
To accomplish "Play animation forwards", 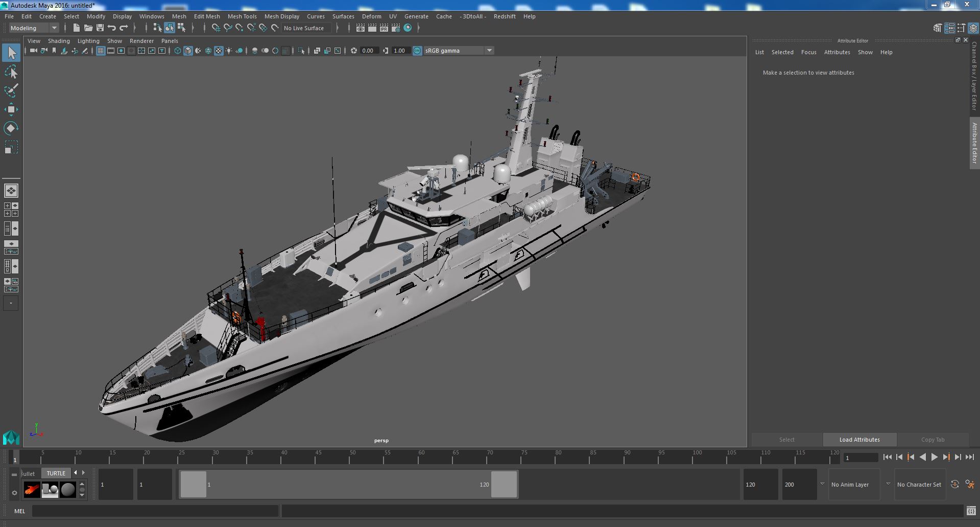I will point(934,457).
